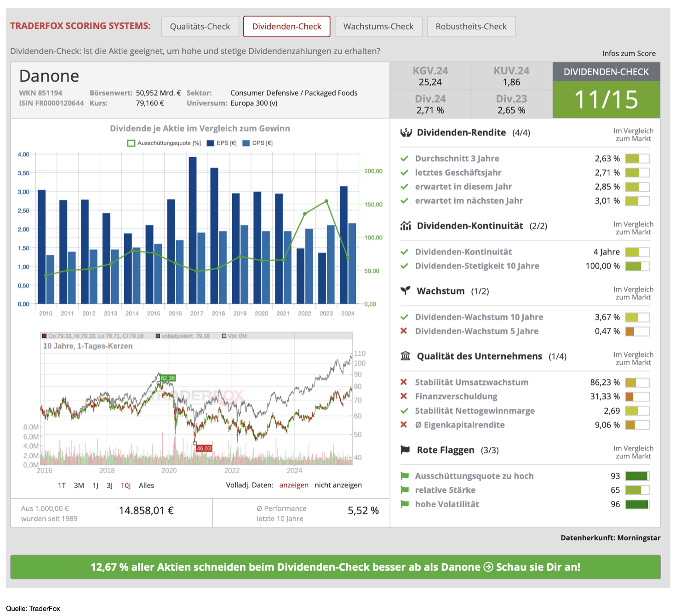Toggle the DPS series in chart legend
The image size is (675, 616).
pyautogui.click(x=257, y=143)
